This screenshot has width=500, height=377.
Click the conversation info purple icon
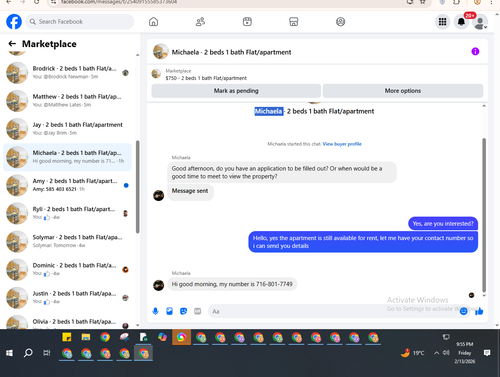[475, 51]
